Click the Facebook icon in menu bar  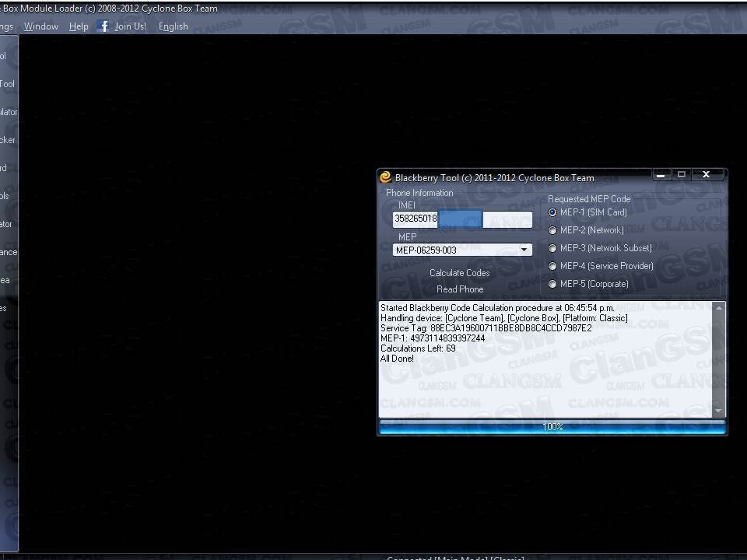pos(103,26)
